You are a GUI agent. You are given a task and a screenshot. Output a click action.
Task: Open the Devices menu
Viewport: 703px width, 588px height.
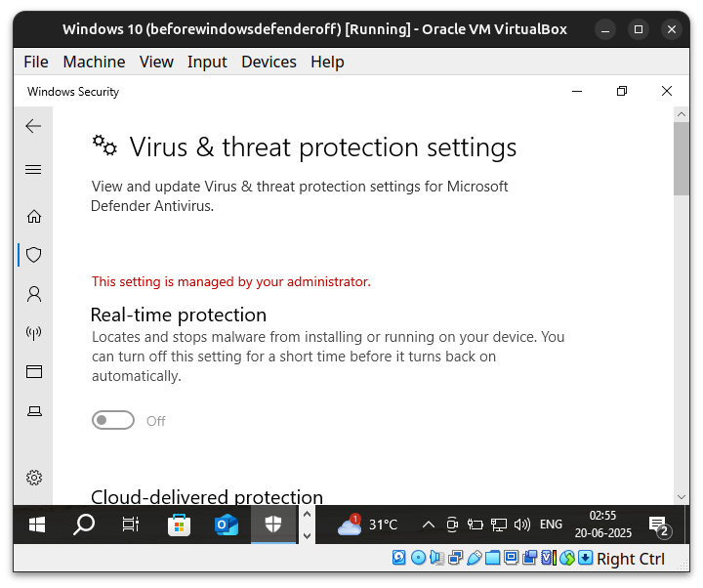[269, 62]
